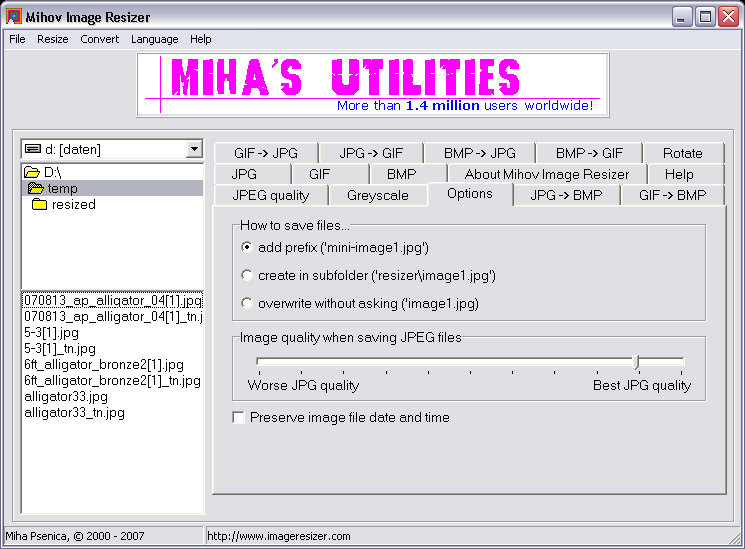The height and width of the screenshot is (549, 745).
Task: Minimize the Mihov Image Resizer window
Action: 682,17
